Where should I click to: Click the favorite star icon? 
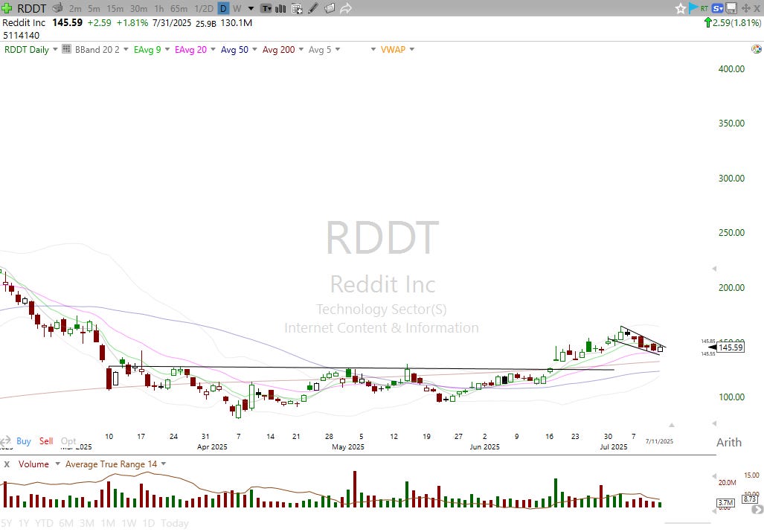click(680, 8)
